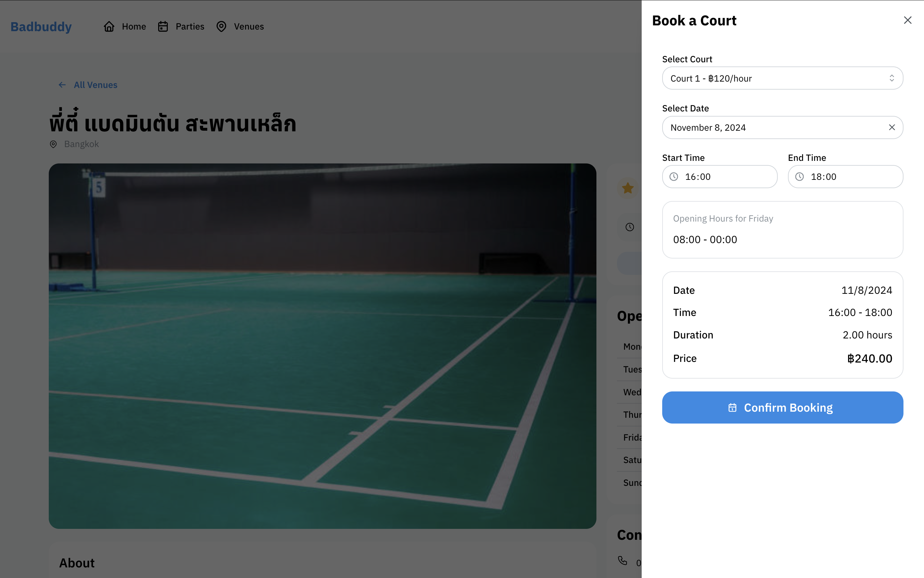Open the Select Date field

[782, 127]
